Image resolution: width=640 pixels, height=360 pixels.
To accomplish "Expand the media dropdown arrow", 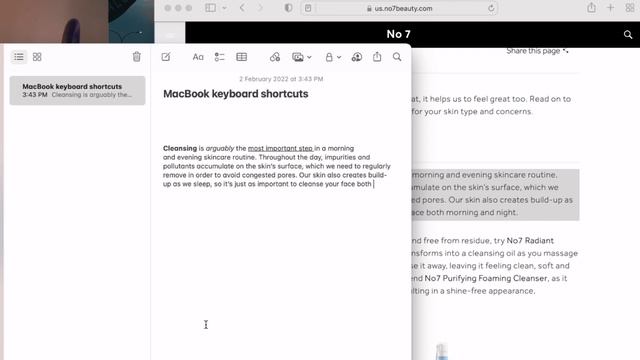I will [309, 57].
